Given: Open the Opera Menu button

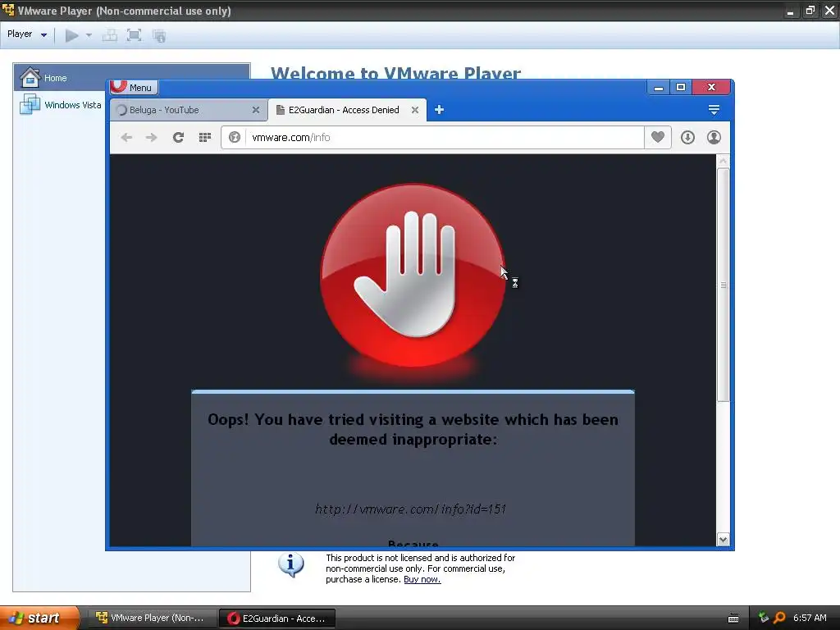Looking at the screenshot, I should [x=133, y=87].
